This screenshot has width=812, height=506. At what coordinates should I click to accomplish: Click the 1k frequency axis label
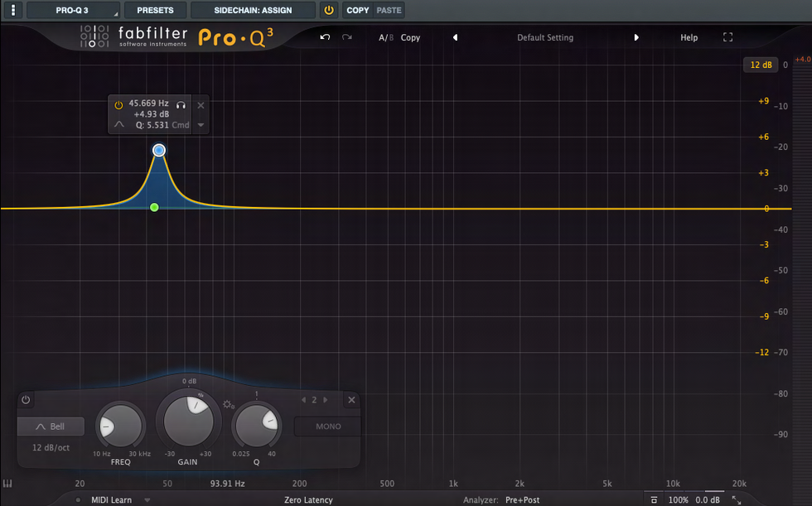453,484
